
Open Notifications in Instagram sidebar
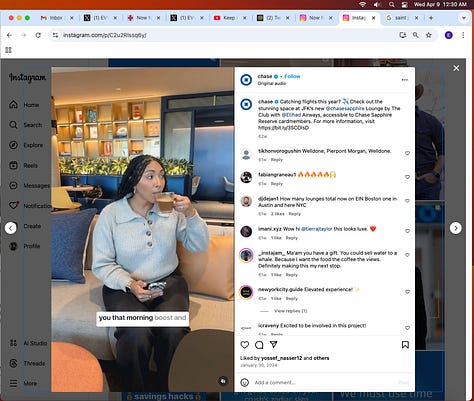pos(30,206)
